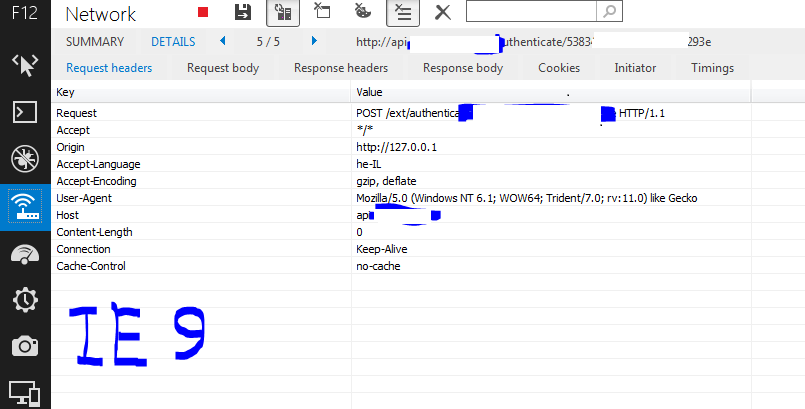805x409 pixels.
Task: Click the Keep-Alive value
Action: tap(381, 249)
